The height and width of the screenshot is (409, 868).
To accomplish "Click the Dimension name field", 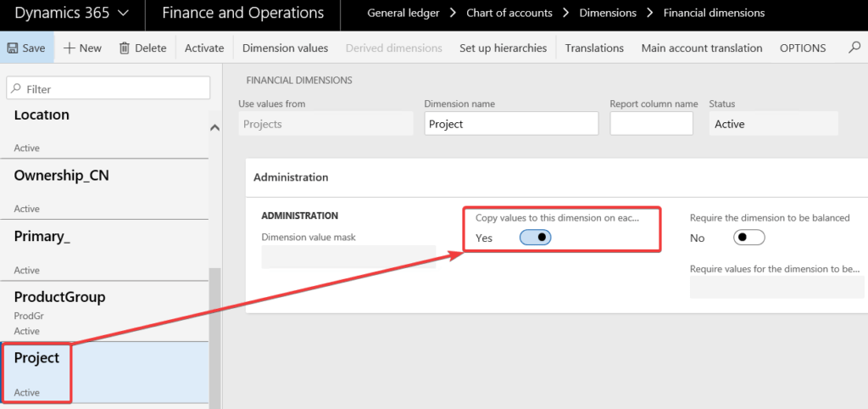I will [x=511, y=124].
